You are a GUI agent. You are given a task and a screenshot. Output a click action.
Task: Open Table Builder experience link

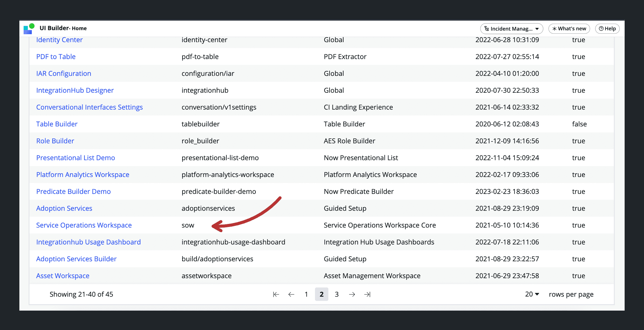pyautogui.click(x=57, y=124)
